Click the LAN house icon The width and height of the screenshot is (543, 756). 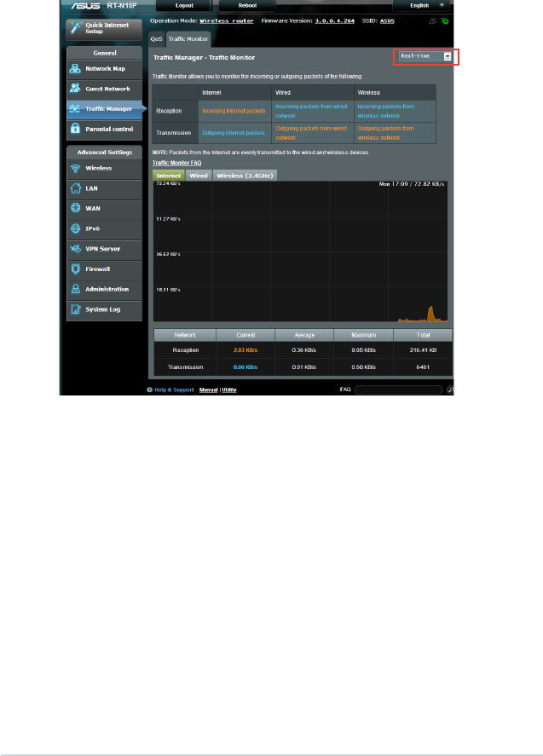click(x=75, y=188)
